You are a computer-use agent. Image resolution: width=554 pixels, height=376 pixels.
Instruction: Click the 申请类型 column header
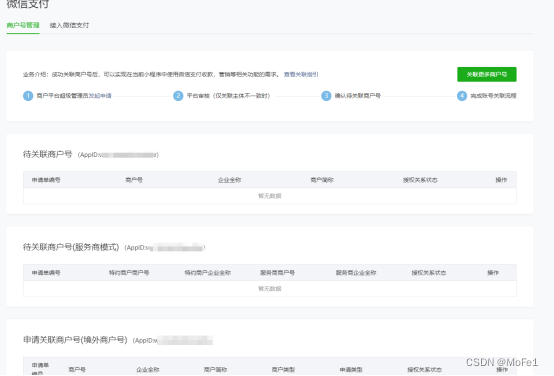click(x=351, y=370)
